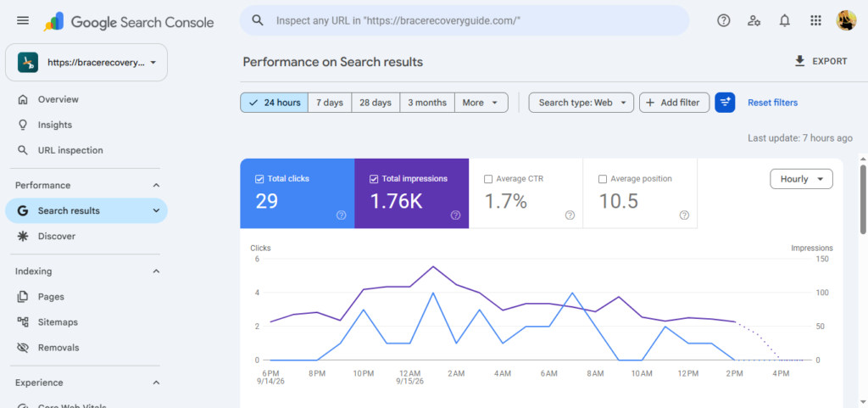Click the Overview home icon
Screen dimensions: 868x408
pyautogui.click(x=23, y=99)
